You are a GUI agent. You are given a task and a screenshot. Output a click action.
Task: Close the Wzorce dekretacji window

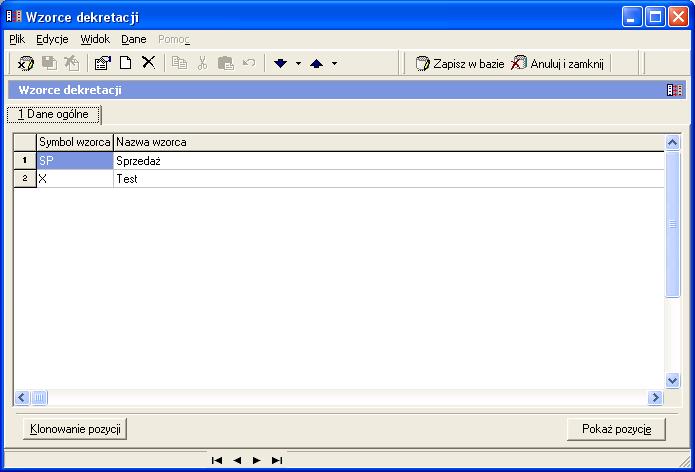click(x=678, y=17)
